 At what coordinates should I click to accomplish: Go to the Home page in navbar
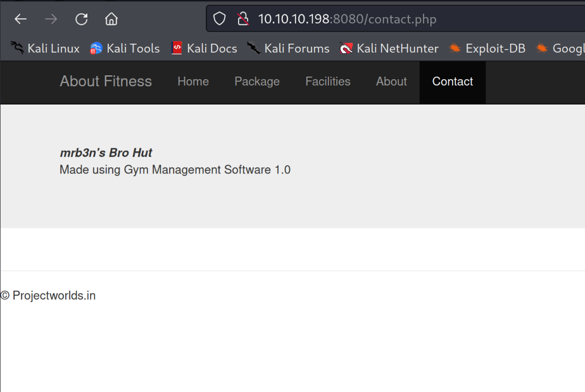click(x=193, y=82)
